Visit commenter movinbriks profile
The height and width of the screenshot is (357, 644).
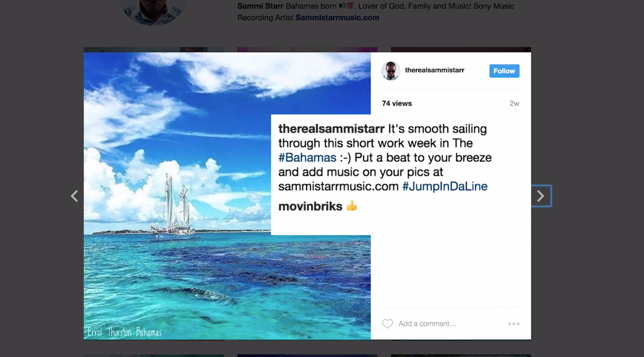click(310, 206)
